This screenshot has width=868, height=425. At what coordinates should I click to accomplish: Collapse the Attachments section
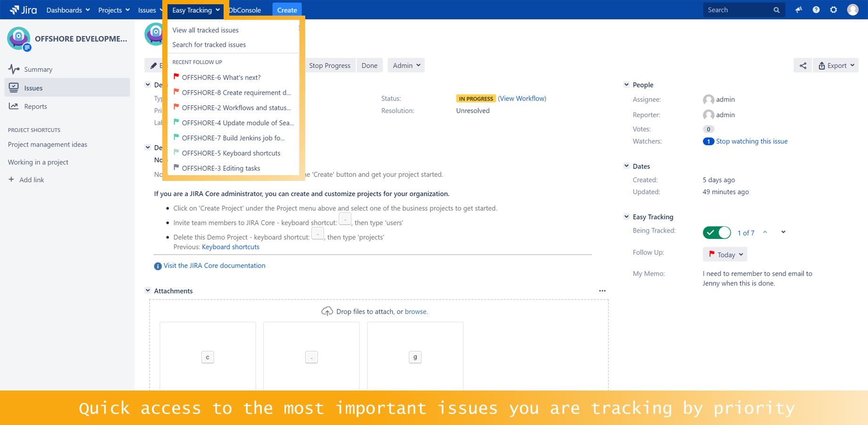click(148, 290)
